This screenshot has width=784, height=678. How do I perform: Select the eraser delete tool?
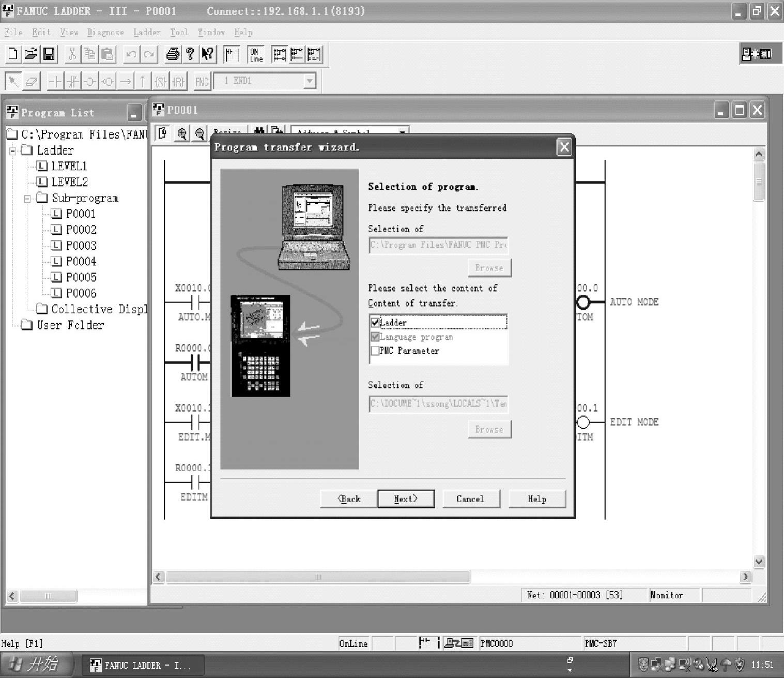pos(31,81)
